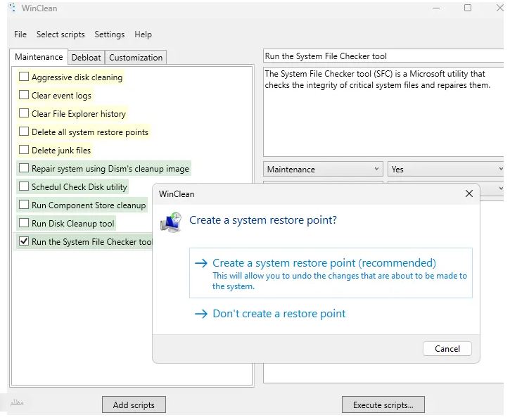Screen dimensions: 510x420
Task: Enable the Delete junk files checkbox
Action: pos(24,150)
